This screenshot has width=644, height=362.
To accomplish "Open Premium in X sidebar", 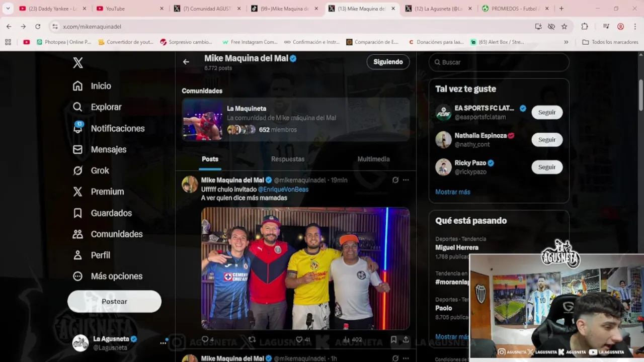I will click(98, 192).
